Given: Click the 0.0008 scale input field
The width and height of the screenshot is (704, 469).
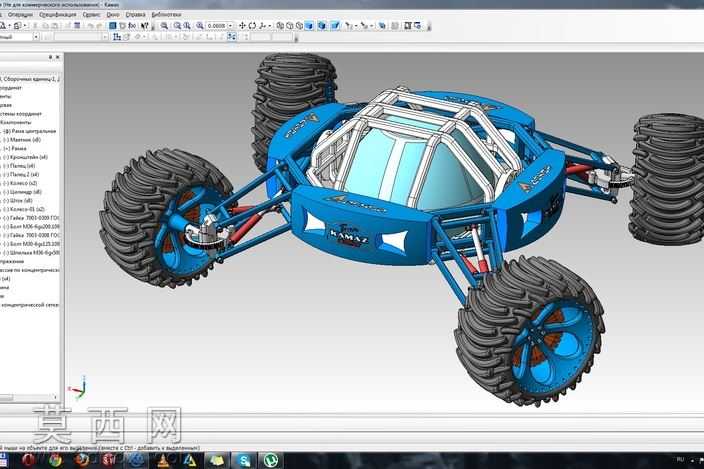Looking at the screenshot, I should pyautogui.click(x=216, y=26).
